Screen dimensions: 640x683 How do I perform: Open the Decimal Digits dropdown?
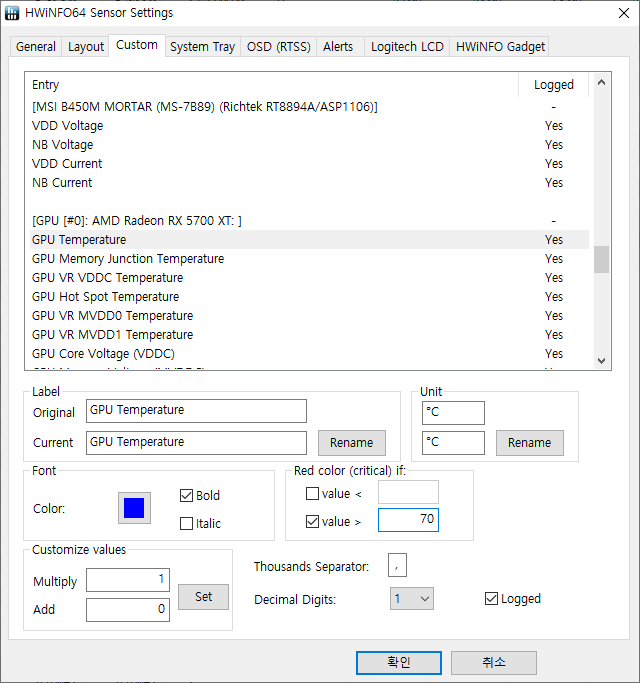(412, 598)
